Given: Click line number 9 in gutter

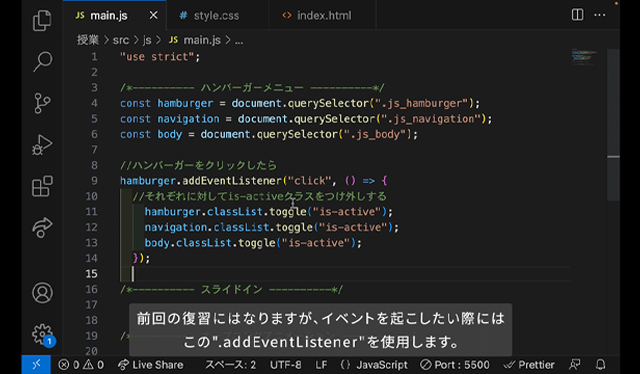Looking at the screenshot, I should pos(94,180).
